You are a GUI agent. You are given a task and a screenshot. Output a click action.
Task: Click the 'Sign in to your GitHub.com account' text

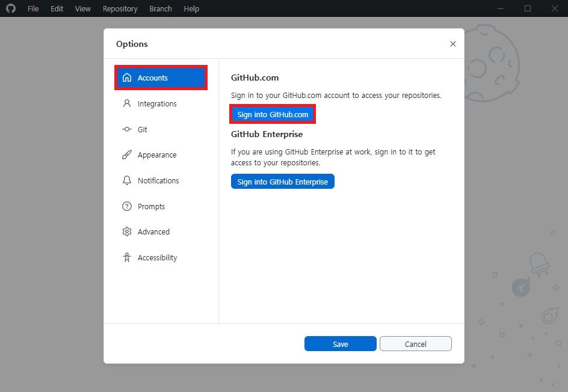pyautogui.click(x=336, y=95)
